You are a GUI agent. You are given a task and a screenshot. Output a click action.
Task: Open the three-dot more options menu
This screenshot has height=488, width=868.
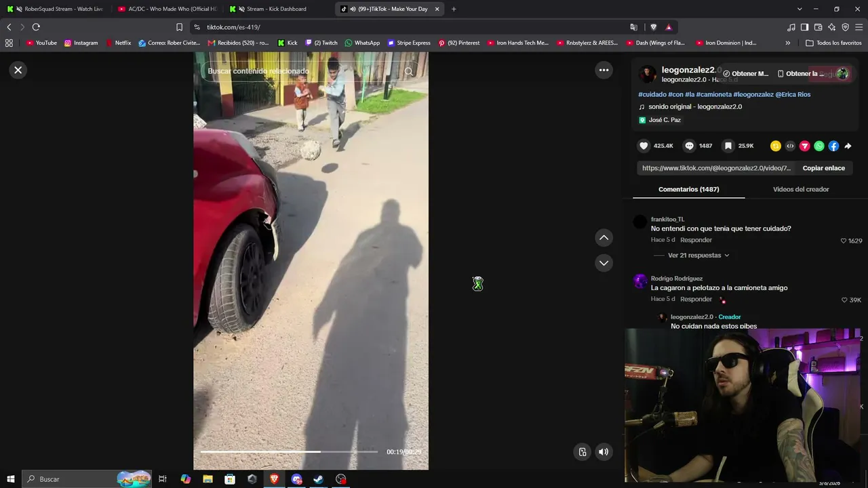(x=604, y=70)
